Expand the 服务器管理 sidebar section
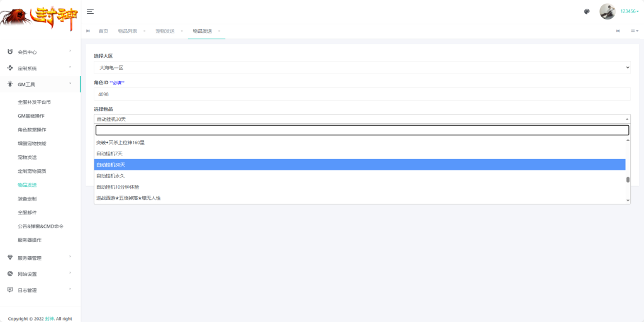Image resolution: width=644 pixels, height=322 pixels. (40, 258)
